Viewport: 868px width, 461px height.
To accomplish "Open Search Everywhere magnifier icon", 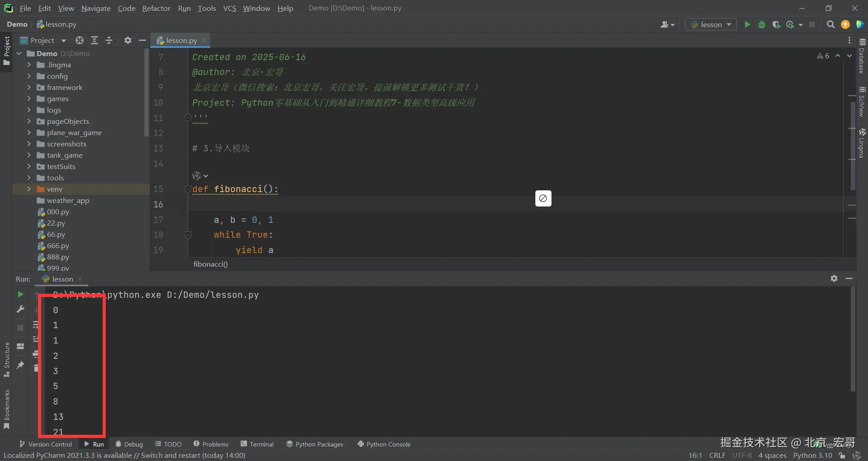I will coord(830,24).
